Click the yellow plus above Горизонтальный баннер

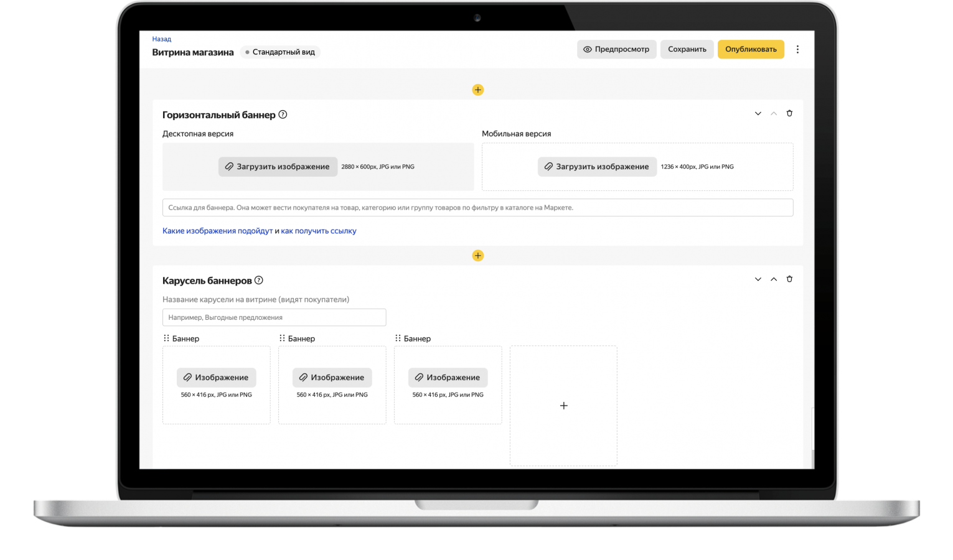click(x=477, y=90)
